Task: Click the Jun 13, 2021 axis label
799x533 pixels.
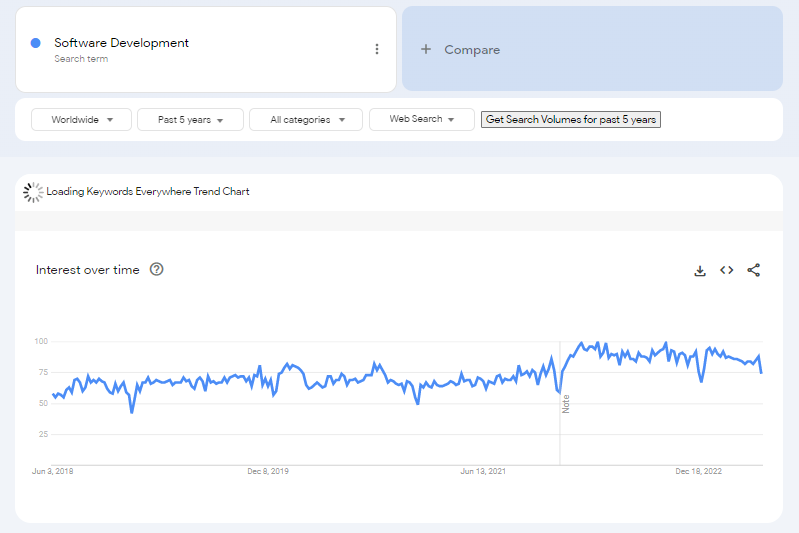Action: (x=483, y=471)
